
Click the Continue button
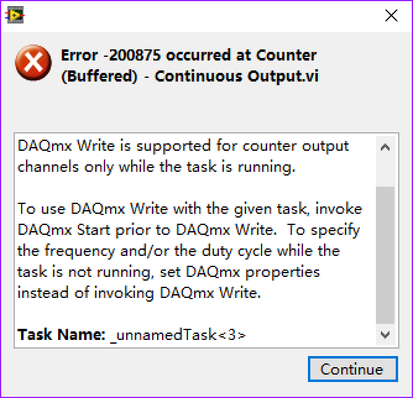click(x=353, y=369)
